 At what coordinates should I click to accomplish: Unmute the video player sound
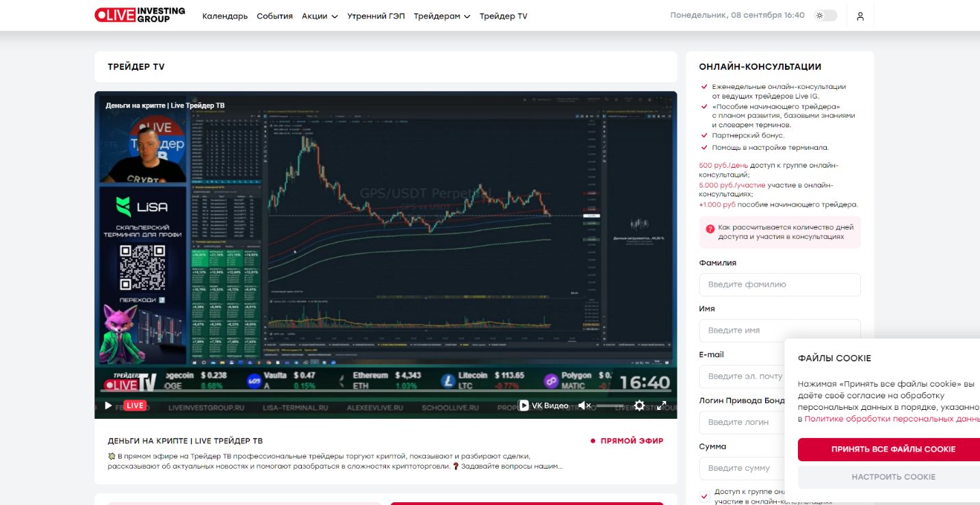tap(584, 405)
